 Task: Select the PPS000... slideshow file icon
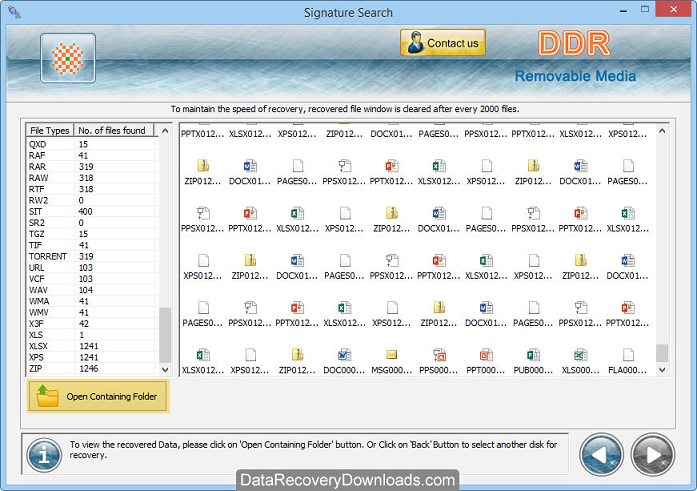pyautogui.click(x=439, y=355)
